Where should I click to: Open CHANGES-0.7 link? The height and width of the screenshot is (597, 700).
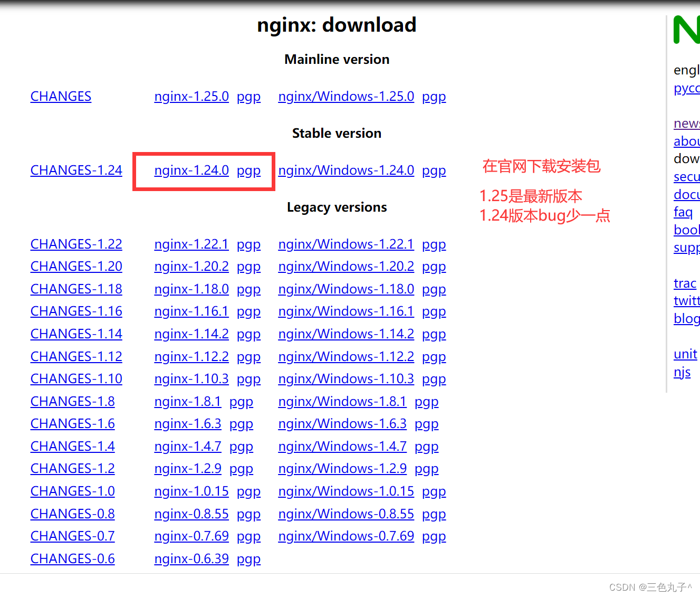[x=73, y=536]
